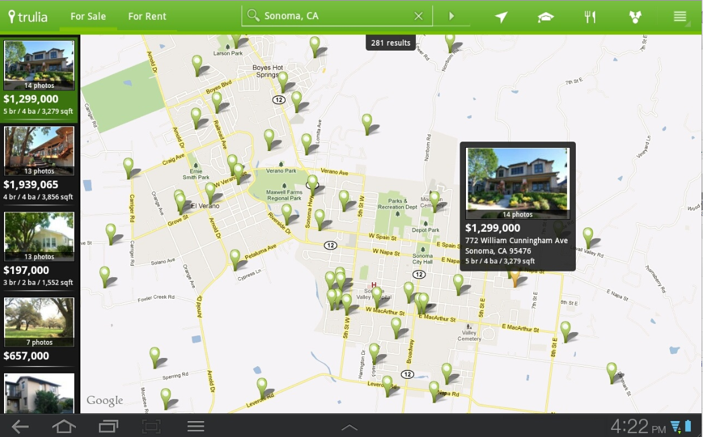Show restaurants with fork and knife icon
Screen dimensions: 703x437
click(590, 17)
